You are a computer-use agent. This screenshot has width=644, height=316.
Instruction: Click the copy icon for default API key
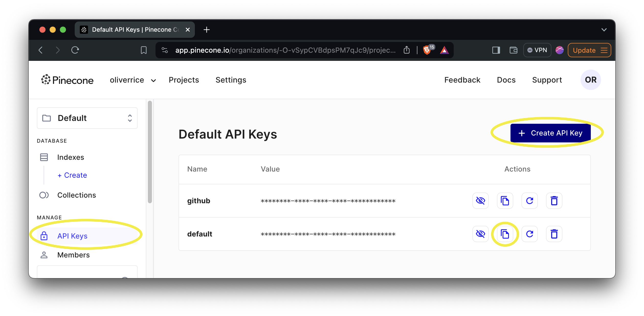pyautogui.click(x=505, y=234)
